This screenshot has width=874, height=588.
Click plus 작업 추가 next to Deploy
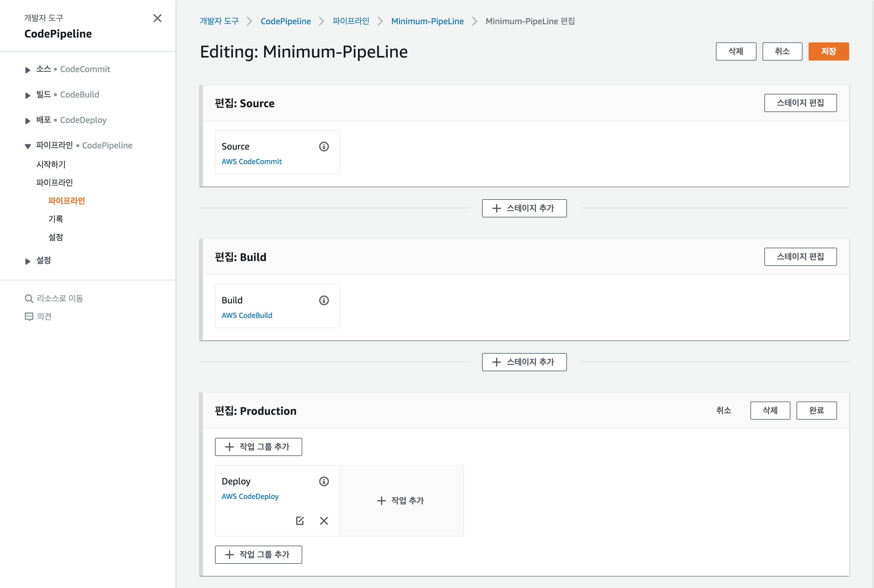pyautogui.click(x=401, y=500)
